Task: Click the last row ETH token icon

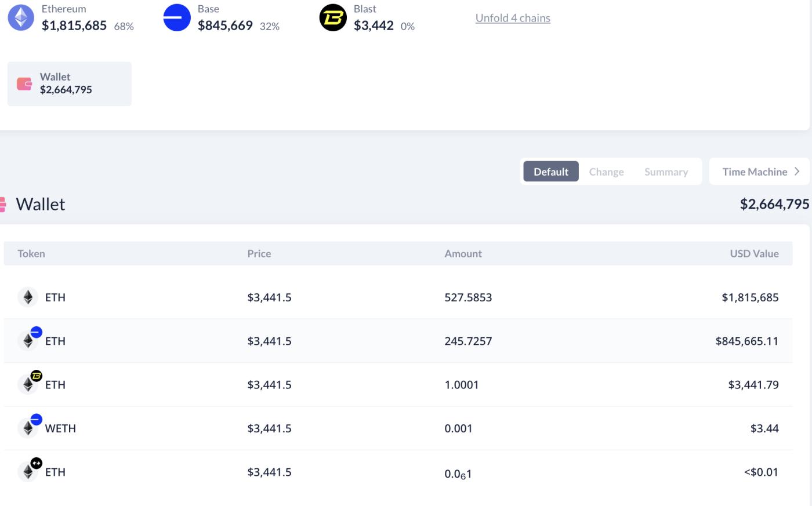Action: click(x=28, y=472)
